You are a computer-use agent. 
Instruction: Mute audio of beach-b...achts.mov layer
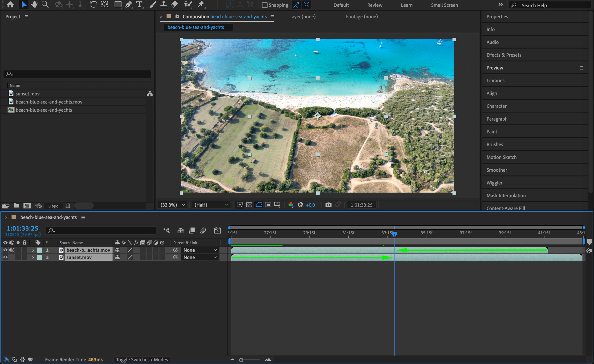pyautogui.click(x=12, y=250)
